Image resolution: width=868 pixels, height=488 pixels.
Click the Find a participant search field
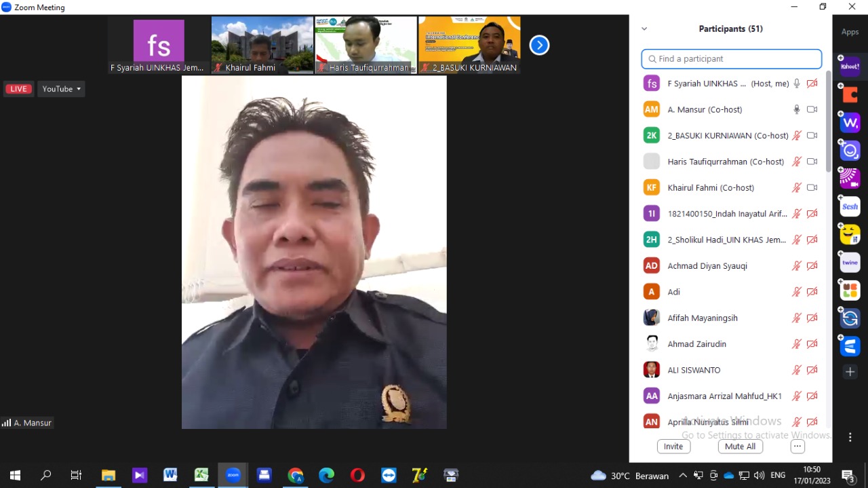point(731,59)
